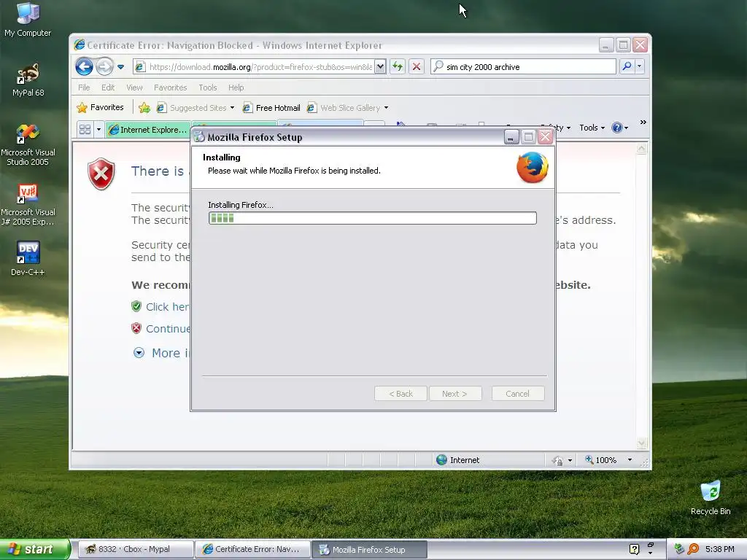
Task: Switch to 8332 Cbox - Mypal taskbar item
Action: coord(135,550)
